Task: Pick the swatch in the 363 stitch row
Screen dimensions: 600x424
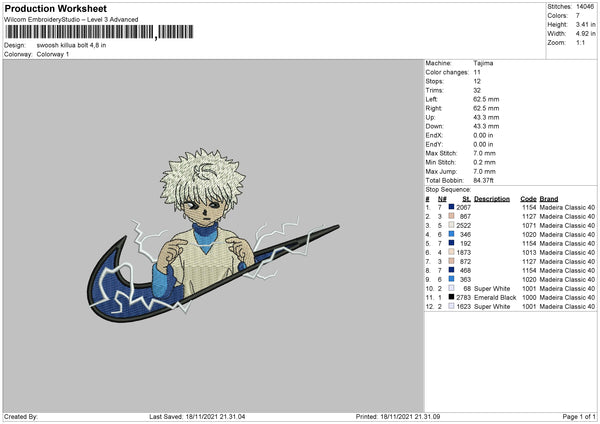Action: pos(451,279)
